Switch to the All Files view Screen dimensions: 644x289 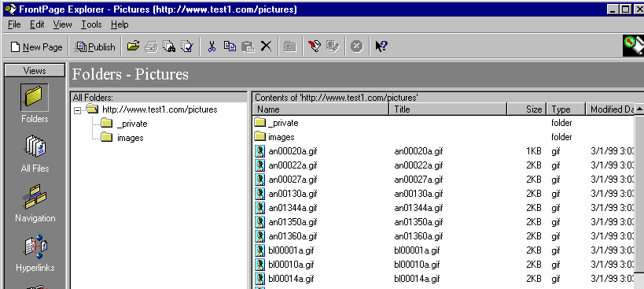point(35,154)
